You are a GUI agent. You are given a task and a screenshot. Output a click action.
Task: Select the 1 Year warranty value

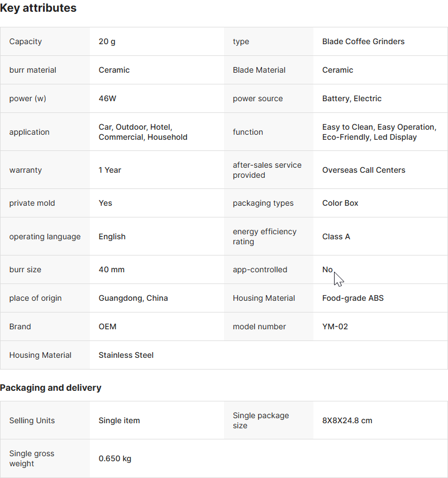[110, 170]
